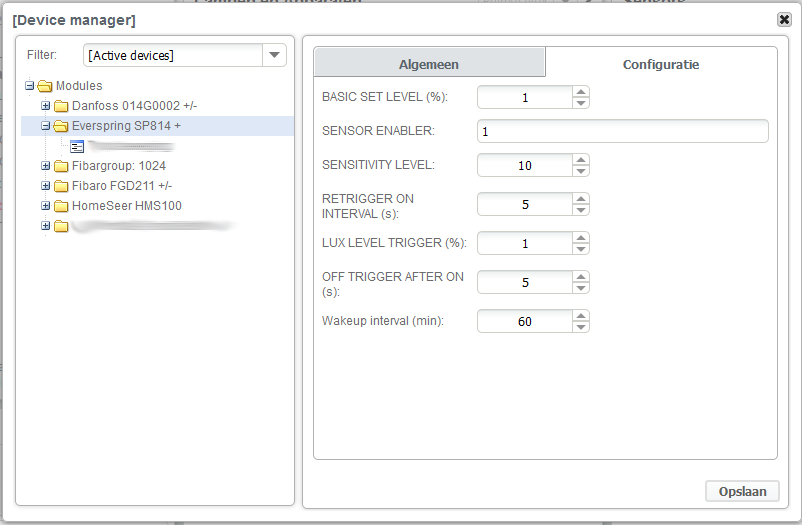Screen dimensions: 802x525
Task: Expand the Danfoss 014G0002 tree node
Action: click(x=46, y=106)
